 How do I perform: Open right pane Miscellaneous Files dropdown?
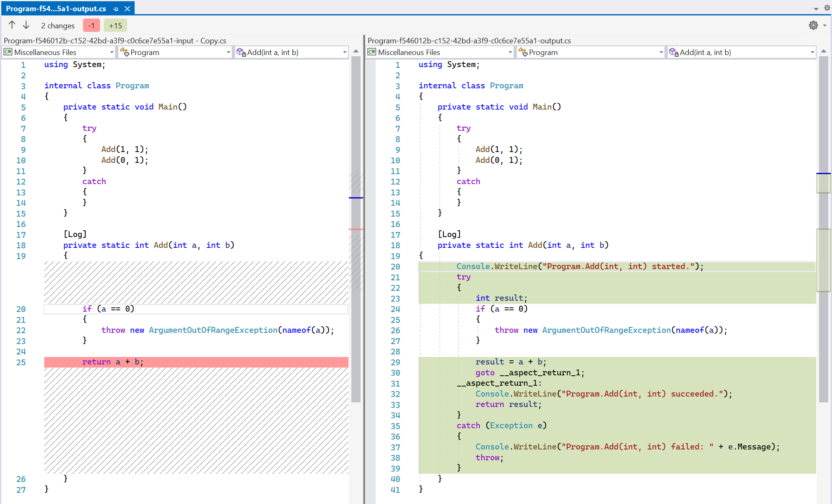coord(440,52)
